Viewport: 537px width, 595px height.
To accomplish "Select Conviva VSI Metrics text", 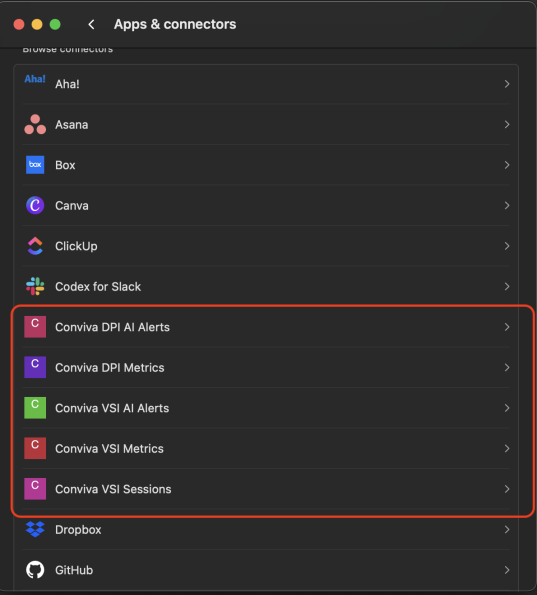I will (109, 449).
